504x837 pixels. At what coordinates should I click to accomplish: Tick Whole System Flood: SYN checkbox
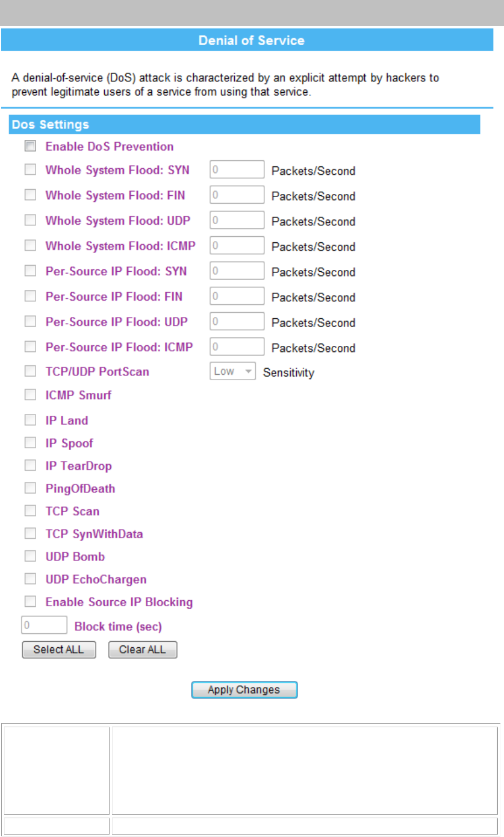tap(30, 170)
